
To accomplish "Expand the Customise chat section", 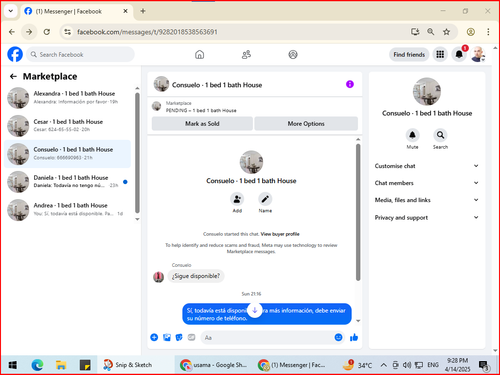I will pos(427,166).
